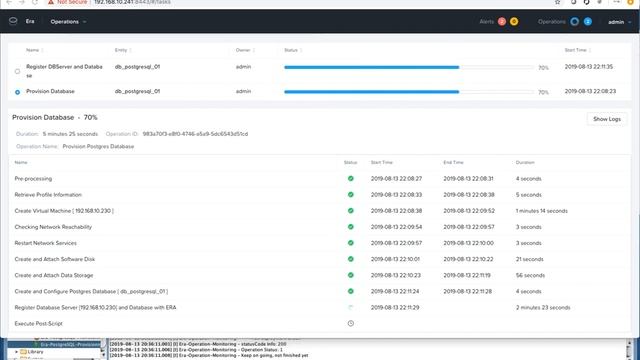Click the Provision Database row name
The image size is (640, 360).
[x=50, y=91]
